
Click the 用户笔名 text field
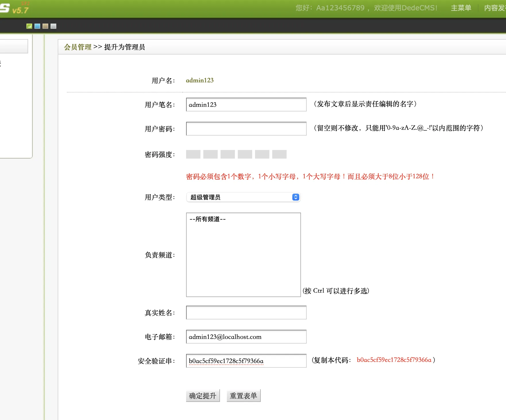click(x=246, y=105)
